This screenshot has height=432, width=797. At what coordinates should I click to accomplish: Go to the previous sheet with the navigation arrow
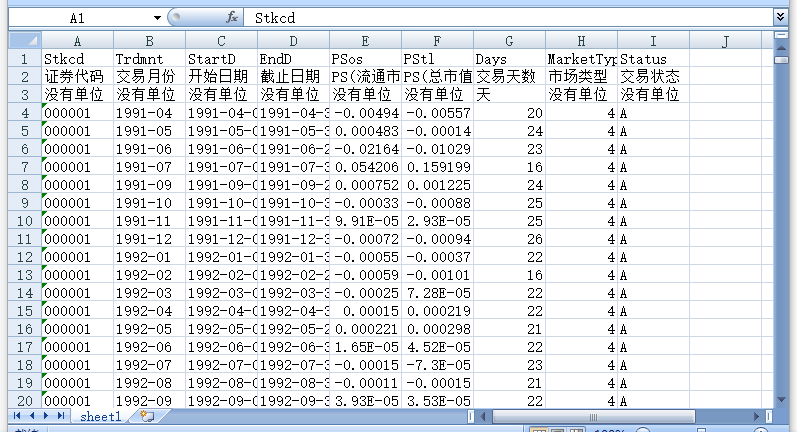point(32,416)
